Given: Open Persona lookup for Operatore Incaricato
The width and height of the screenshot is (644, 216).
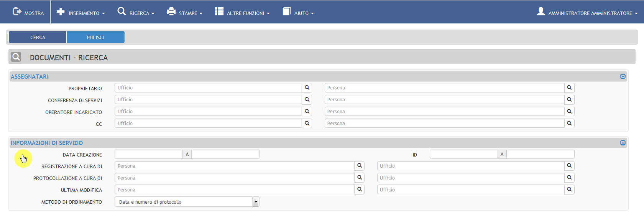Looking at the screenshot, I should (x=569, y=112).
